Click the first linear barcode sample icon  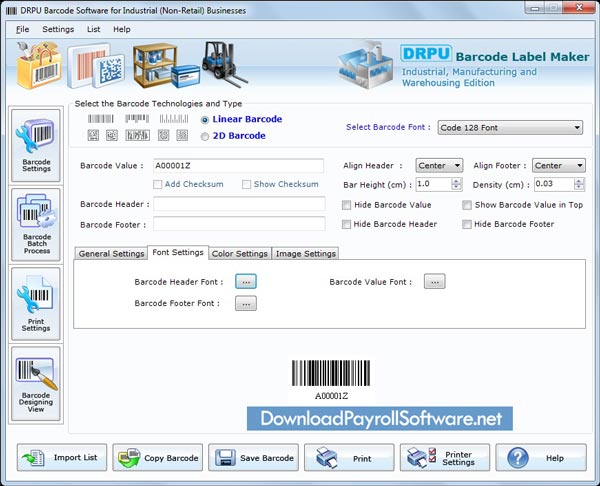coord(101,119)
